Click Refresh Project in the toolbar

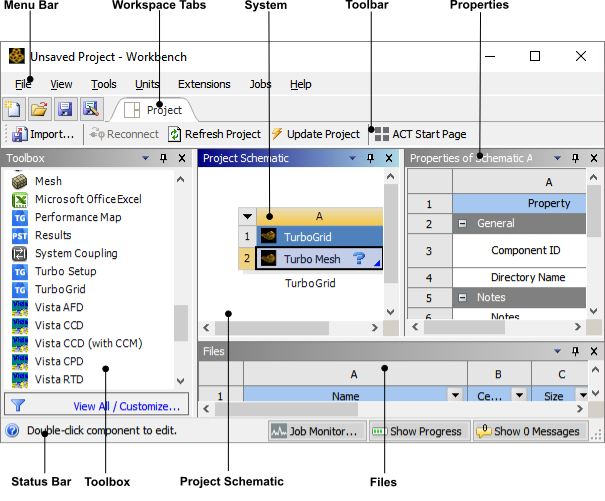click(215, 134)
